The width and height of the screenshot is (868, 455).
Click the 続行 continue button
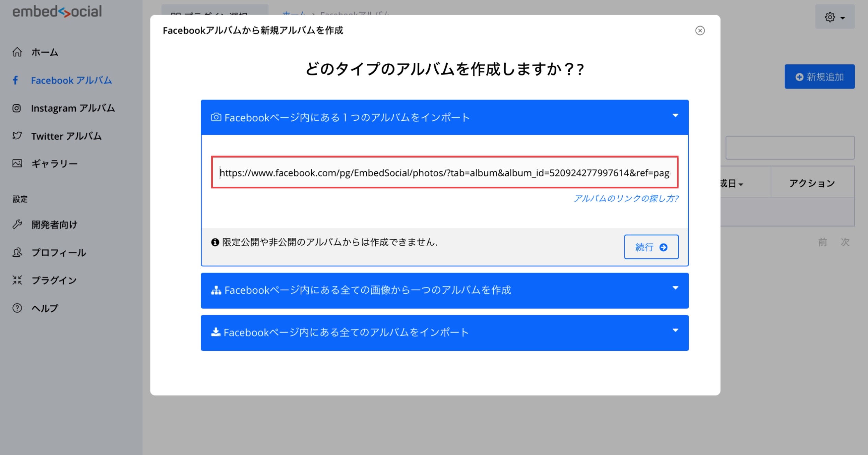coord(651,247)
